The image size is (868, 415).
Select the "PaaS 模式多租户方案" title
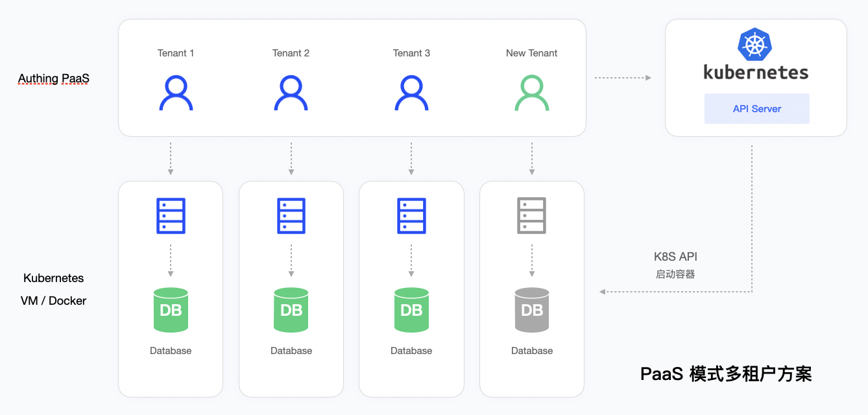pos(726,374)
